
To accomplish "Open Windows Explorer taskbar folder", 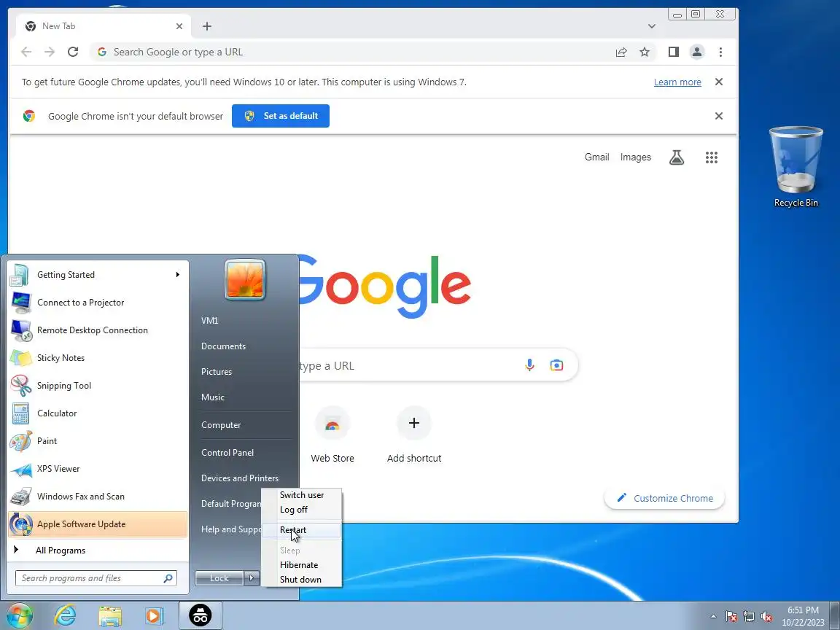I will coord(110,615).
